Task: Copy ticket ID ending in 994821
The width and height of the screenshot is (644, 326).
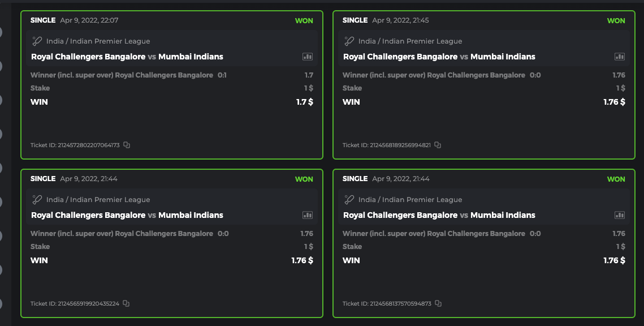Action: (438, 145)
